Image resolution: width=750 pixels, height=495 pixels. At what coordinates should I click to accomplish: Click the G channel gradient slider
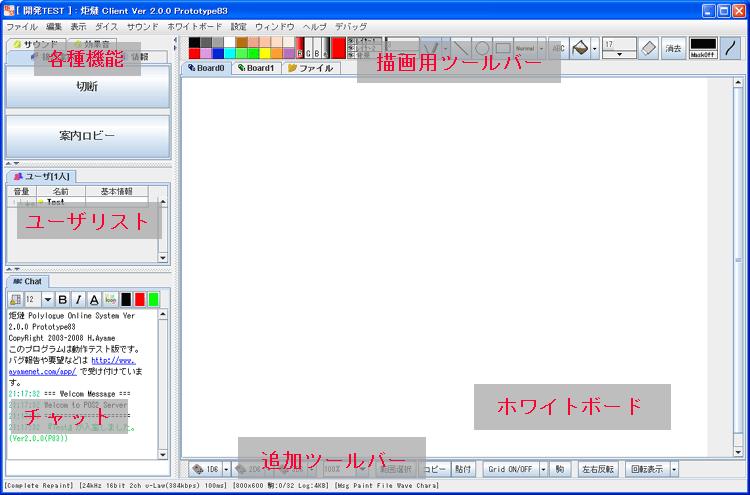309,48
